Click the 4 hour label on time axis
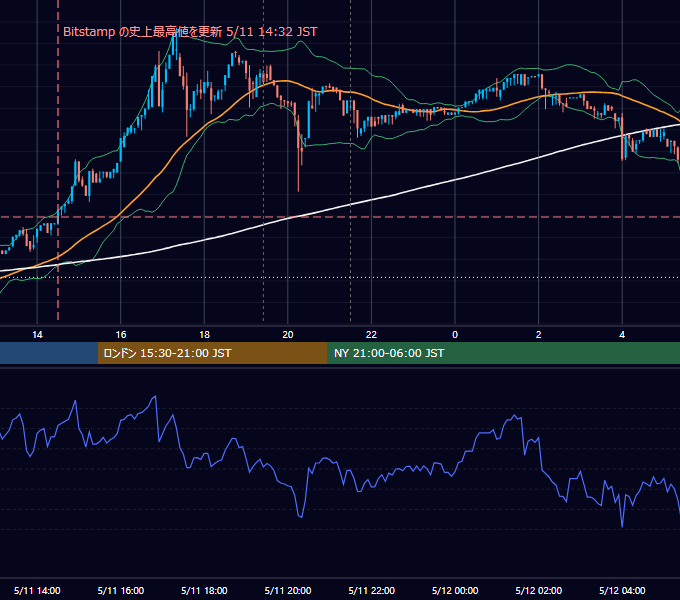The width and height of the screenshot is (680, 600). pyautogui.click(x=622, y=335)
